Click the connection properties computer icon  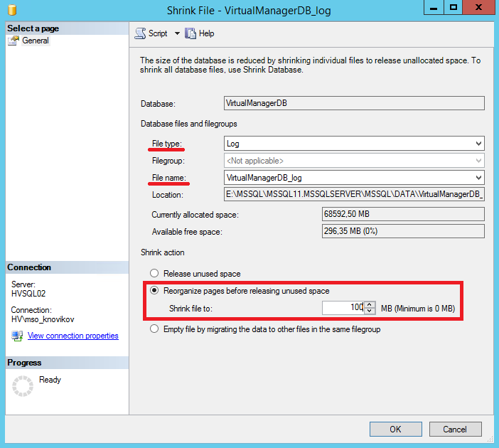17,336
